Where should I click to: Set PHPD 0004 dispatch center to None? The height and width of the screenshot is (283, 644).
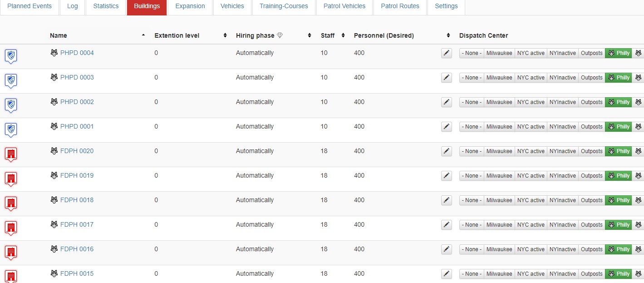pyautogui.click(x=472, y=53)
